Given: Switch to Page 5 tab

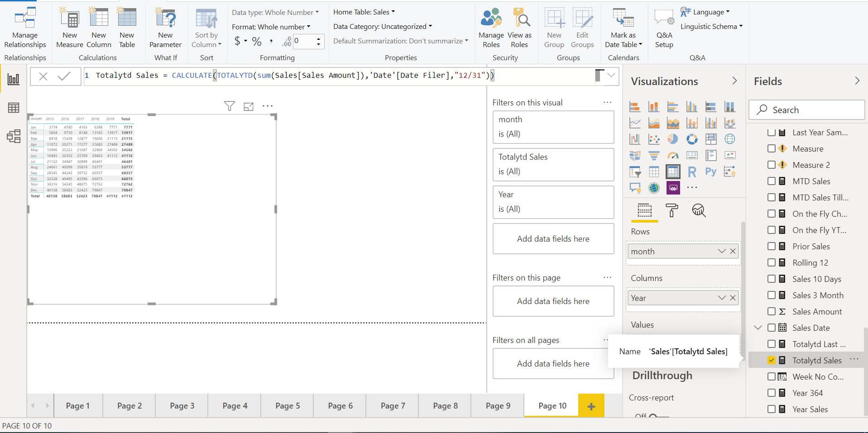Looking at the screenshot, I should point(288,405).
